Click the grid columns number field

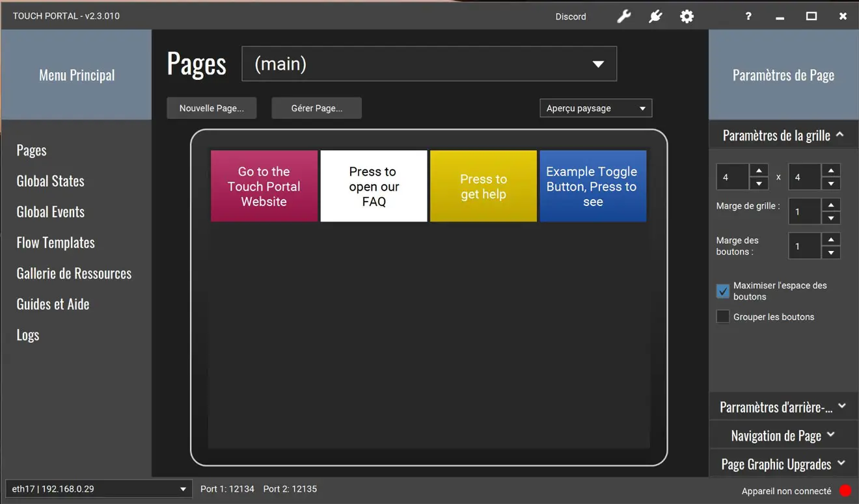733,177
